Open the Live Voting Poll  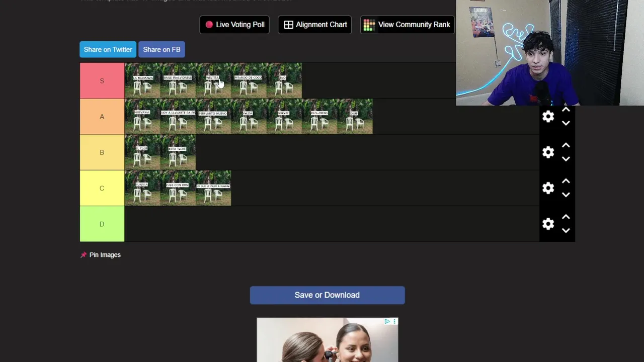tap(234, 25)
